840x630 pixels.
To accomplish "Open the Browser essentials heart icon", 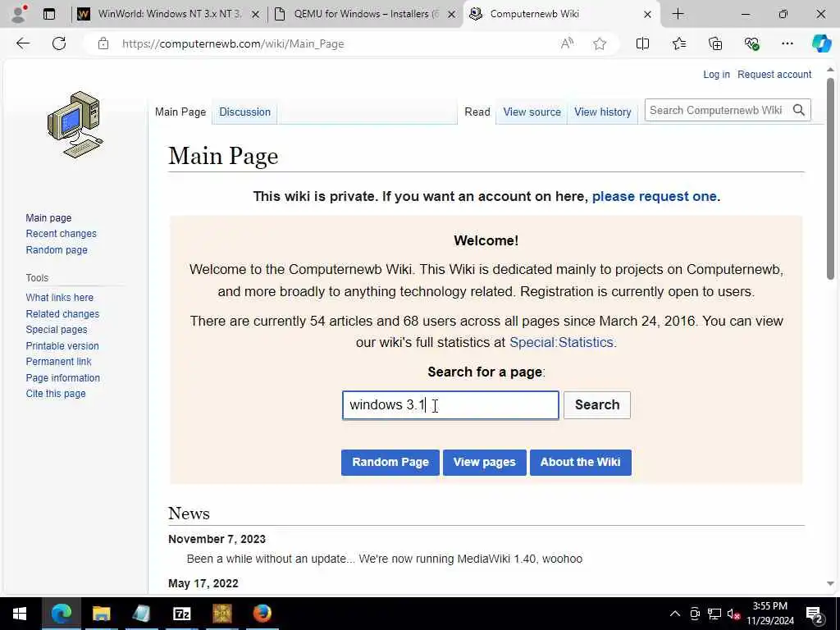I will click(751, 43).
